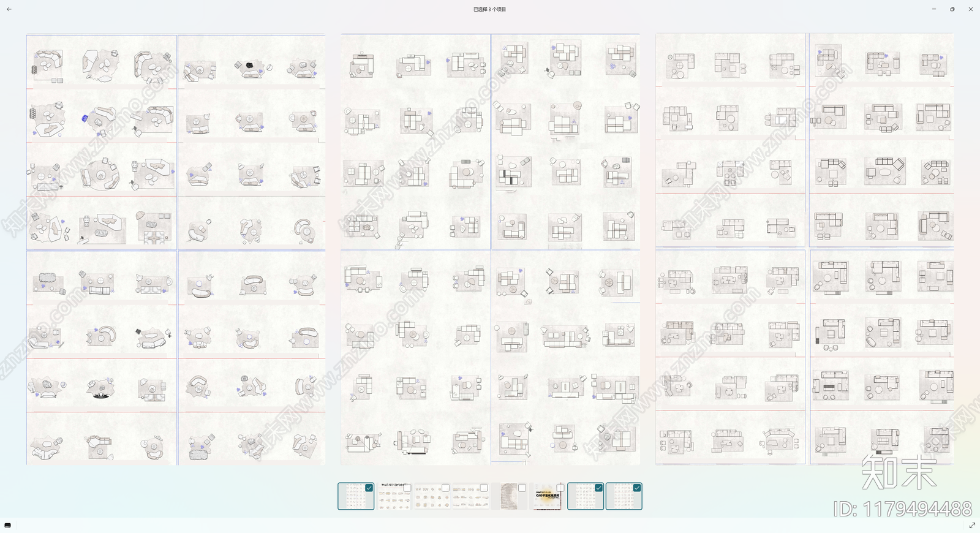Open the grey texture thumbnail in filmstrip

(x=509, y=496)
